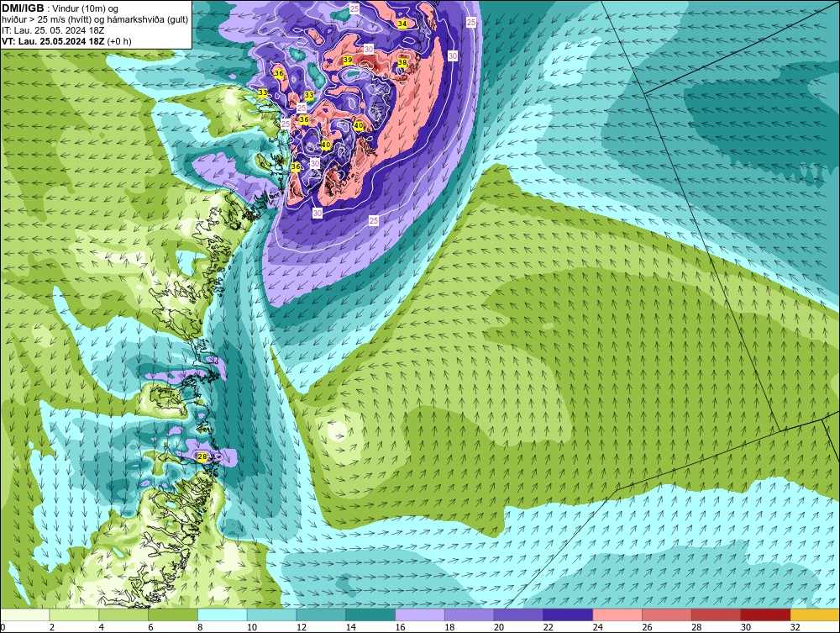This screenshot has width=840, height=633.
Task: Select the legend scale number 8
Action: [x=201, y=627]
